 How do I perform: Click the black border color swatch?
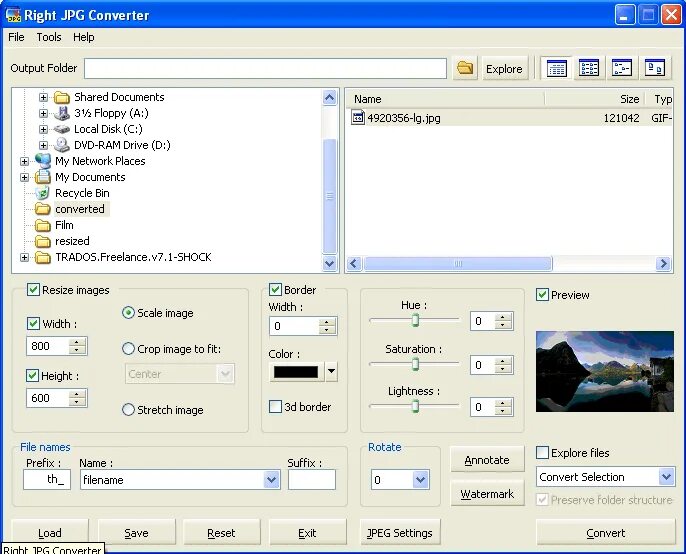(x=296, y=372)
